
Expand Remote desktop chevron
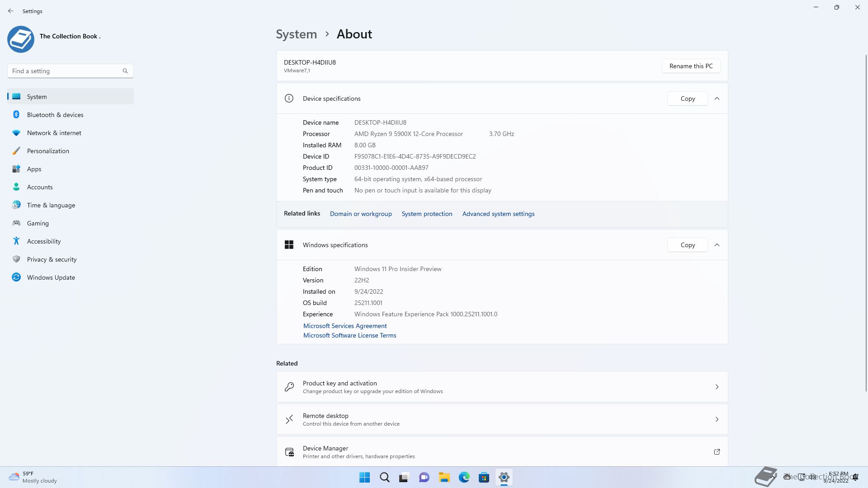(x=717, y=419)
